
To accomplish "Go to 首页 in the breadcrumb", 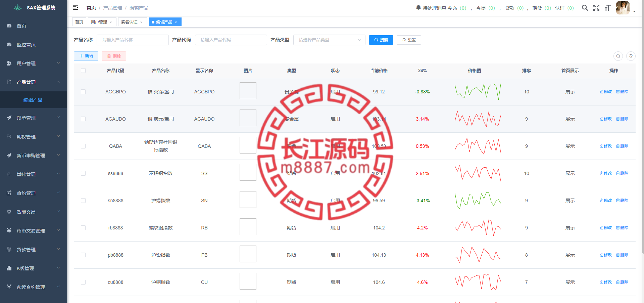I will pyautogui.click(x=91, y=8).
